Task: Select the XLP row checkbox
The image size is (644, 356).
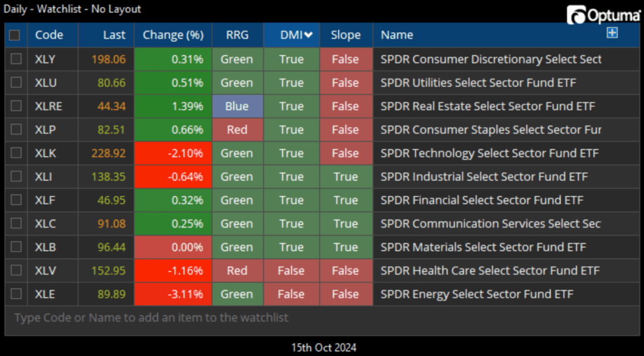Action: 16,129
